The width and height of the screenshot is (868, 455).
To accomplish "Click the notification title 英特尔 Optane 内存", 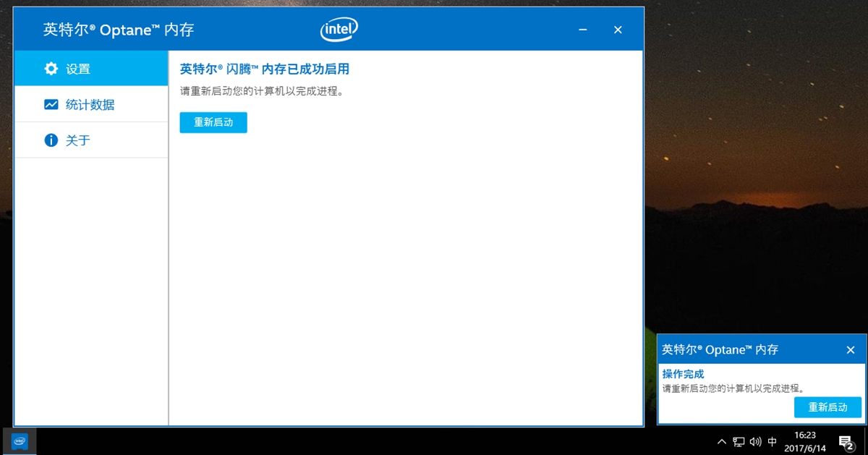I will tap(720, 349).
